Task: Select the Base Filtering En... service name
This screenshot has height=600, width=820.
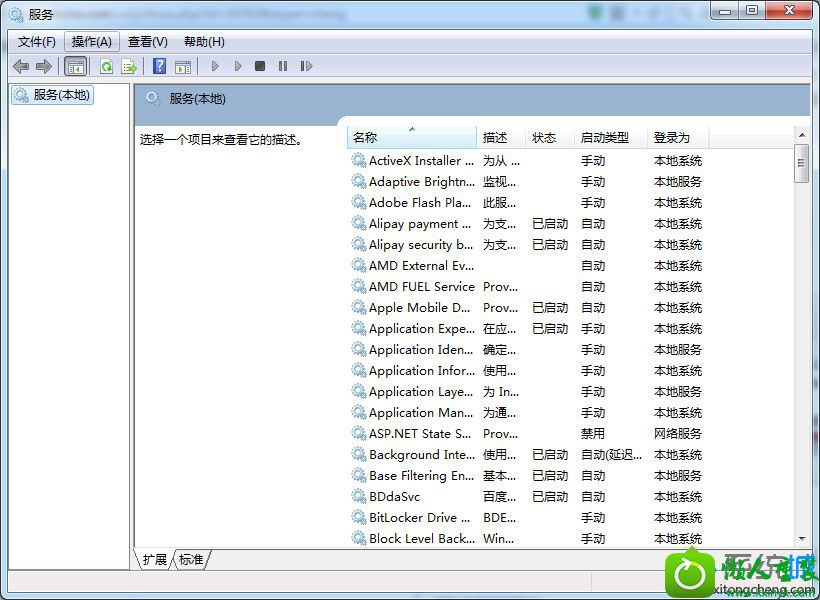Action: click(422, 476)
